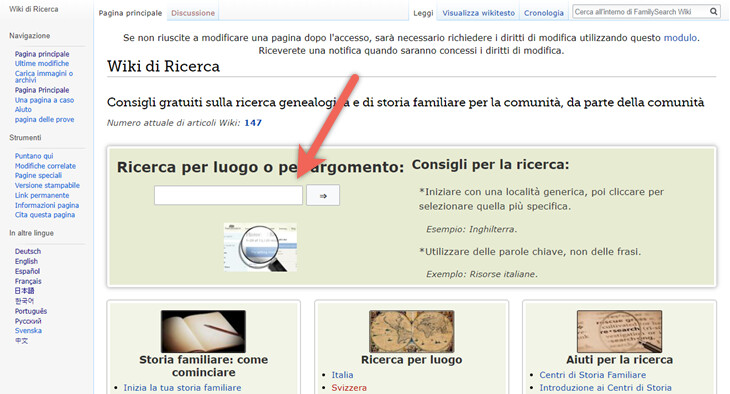Open Puntano qui under Strumenti
This screenshot has height=394, width=730.
point(34,156)
